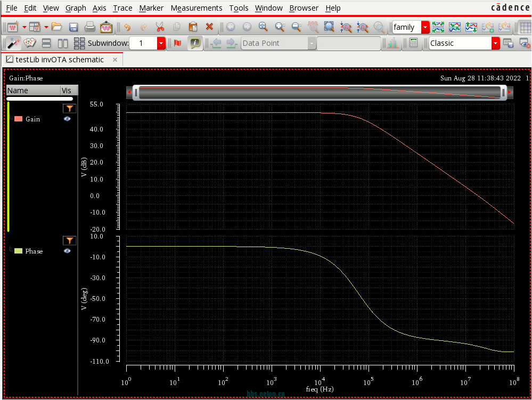Open the Help menu
The height and width of the screenshot is (400, 532).
click(x=333, y=8)
